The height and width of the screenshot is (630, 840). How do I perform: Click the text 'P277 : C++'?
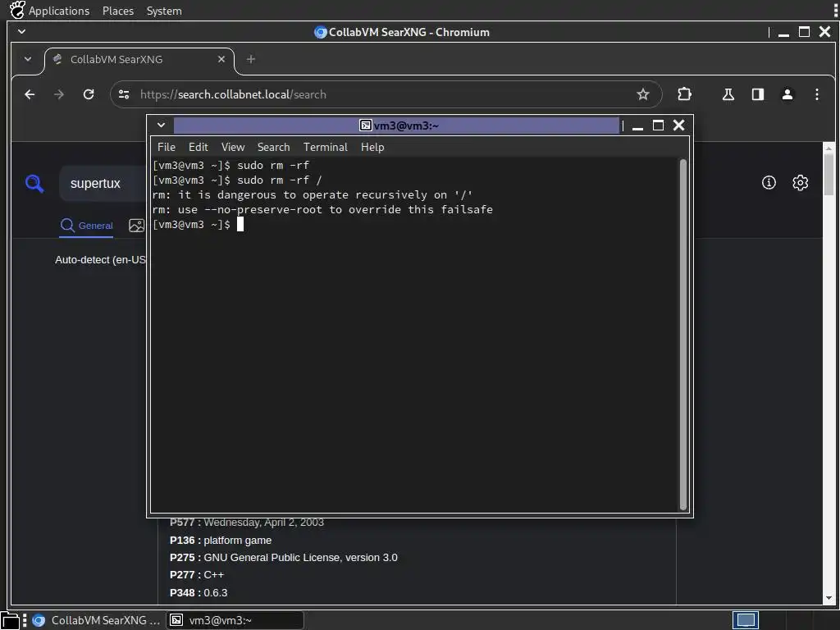pyautogui.click(x=197, y=575)
